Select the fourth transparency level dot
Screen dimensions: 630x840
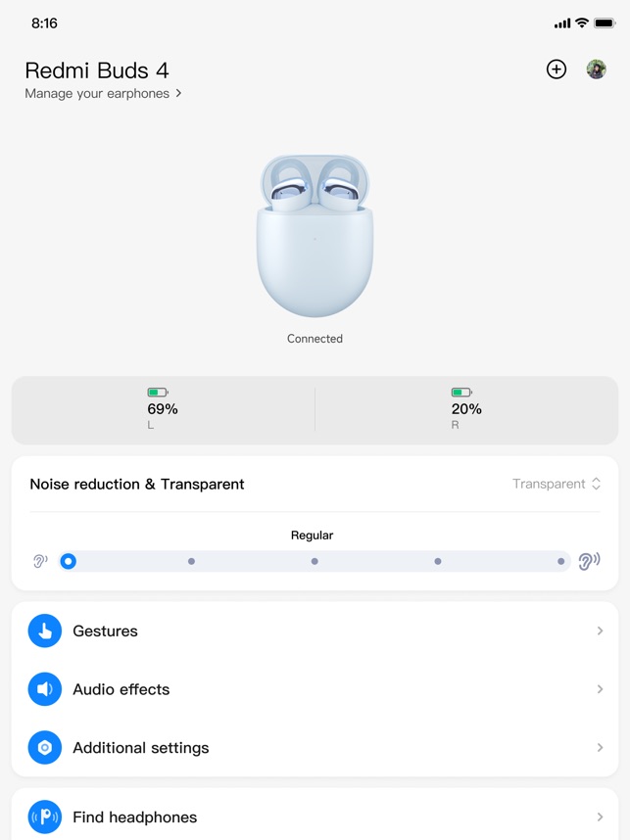(x=438, y=561)
